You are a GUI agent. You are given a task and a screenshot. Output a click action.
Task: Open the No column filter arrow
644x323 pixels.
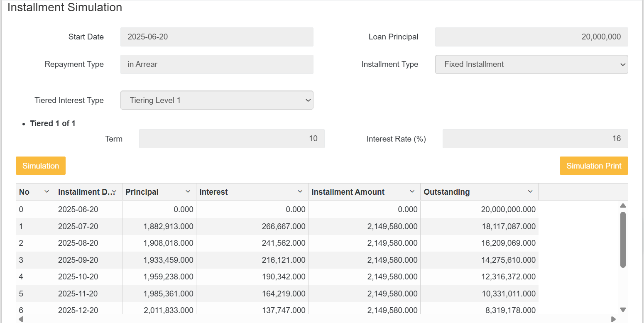click(47, 191)
